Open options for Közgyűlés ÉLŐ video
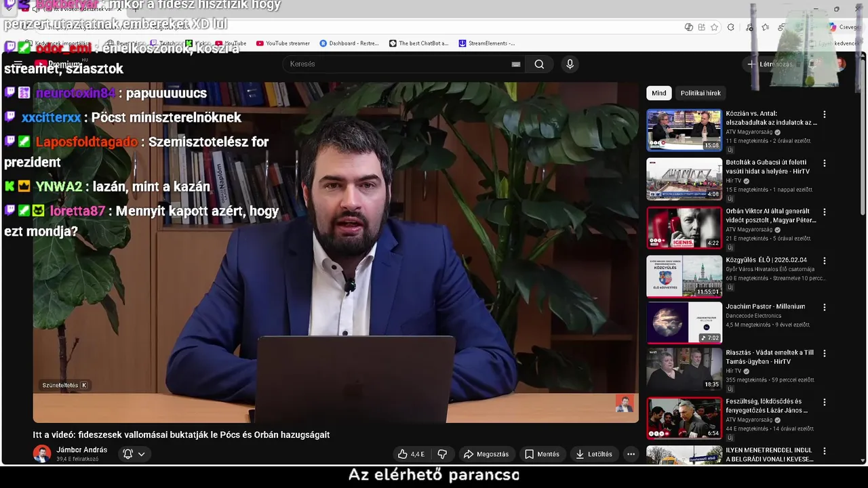Screen dimensions: 868x488 [825, 261]
